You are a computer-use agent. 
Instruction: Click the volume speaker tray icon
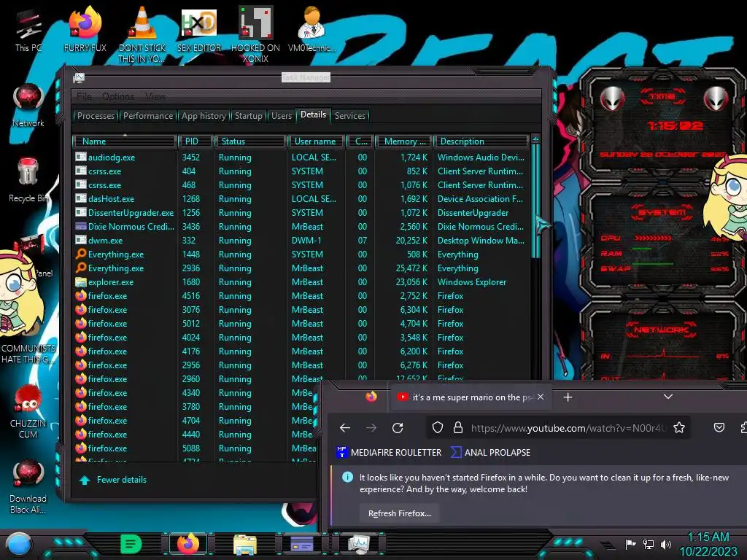click(x=665, y=544)
